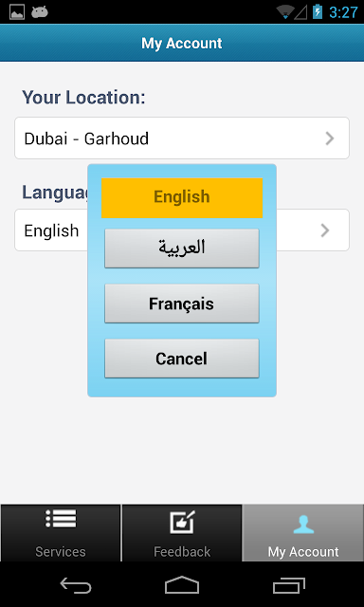Choose the Arabic language option
This screenshot has width=364, height=607.
182,248
